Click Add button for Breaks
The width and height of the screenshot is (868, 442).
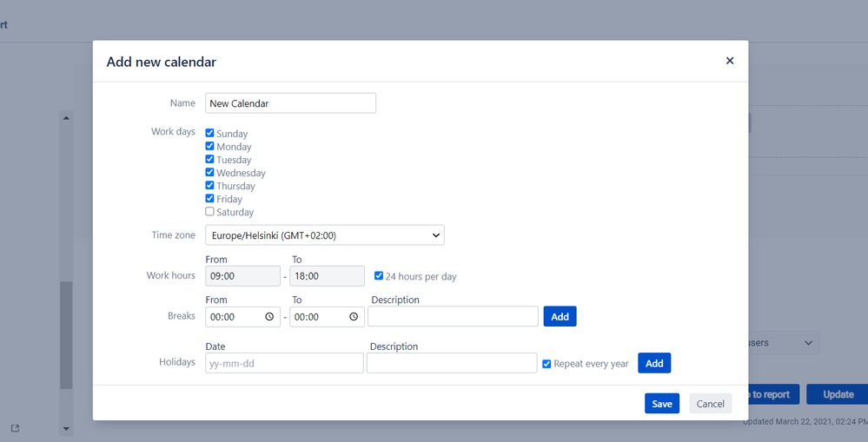click(x=560, y=316)
